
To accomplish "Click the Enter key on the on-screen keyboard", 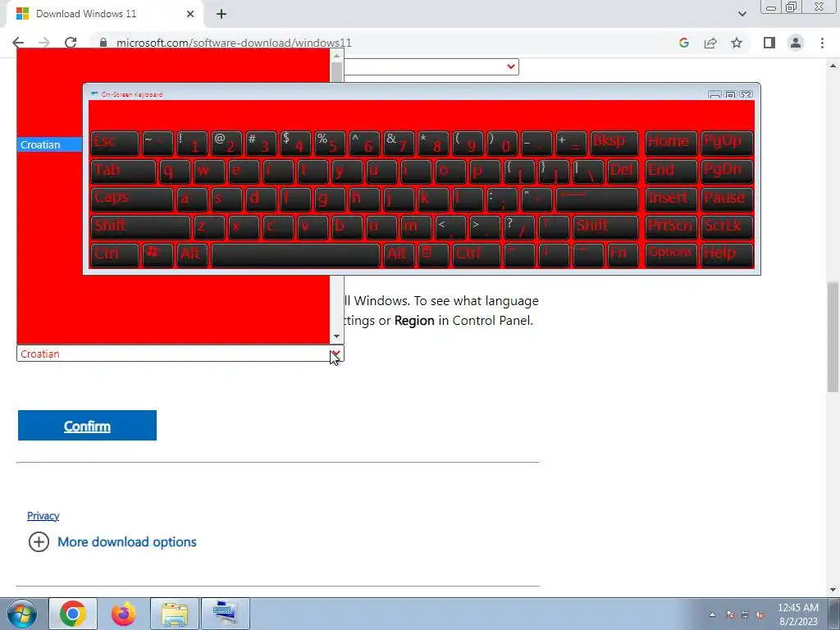I will (597, 199).
